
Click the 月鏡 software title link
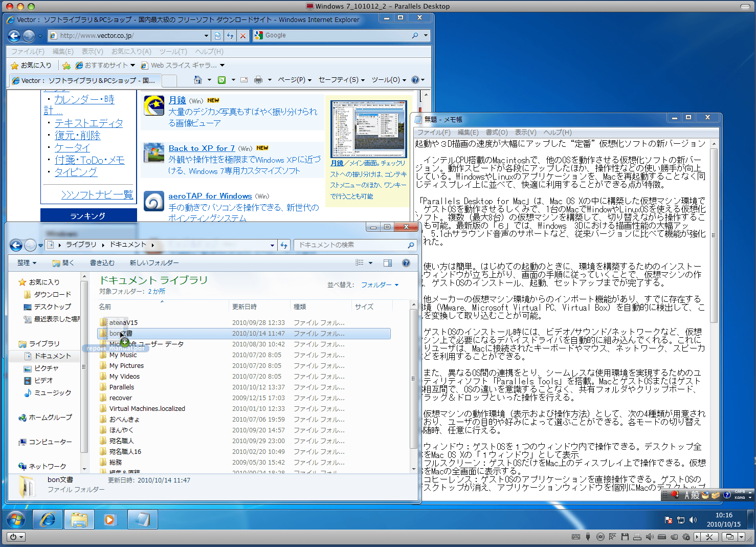click(x=177, y=100)
